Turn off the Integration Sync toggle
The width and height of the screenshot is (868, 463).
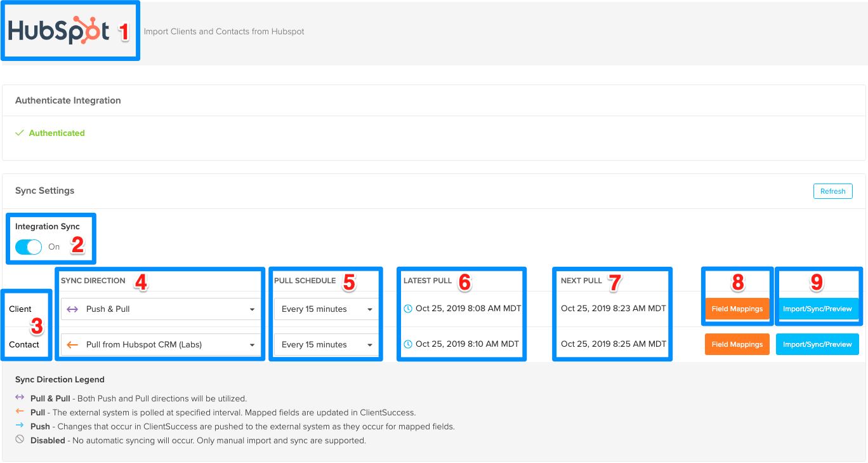click(x=29, y=247)
